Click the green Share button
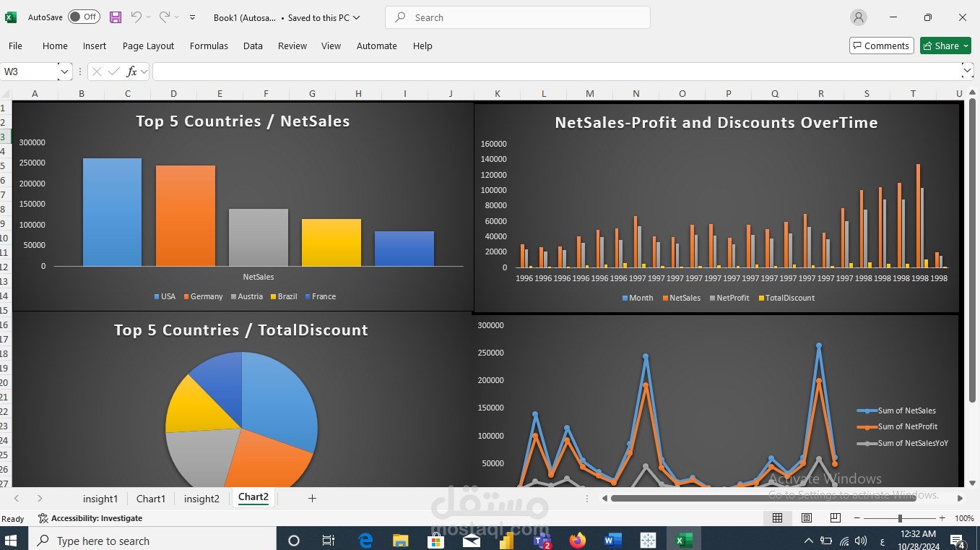Screen dimensions: 980x550 tap(945, 46)
